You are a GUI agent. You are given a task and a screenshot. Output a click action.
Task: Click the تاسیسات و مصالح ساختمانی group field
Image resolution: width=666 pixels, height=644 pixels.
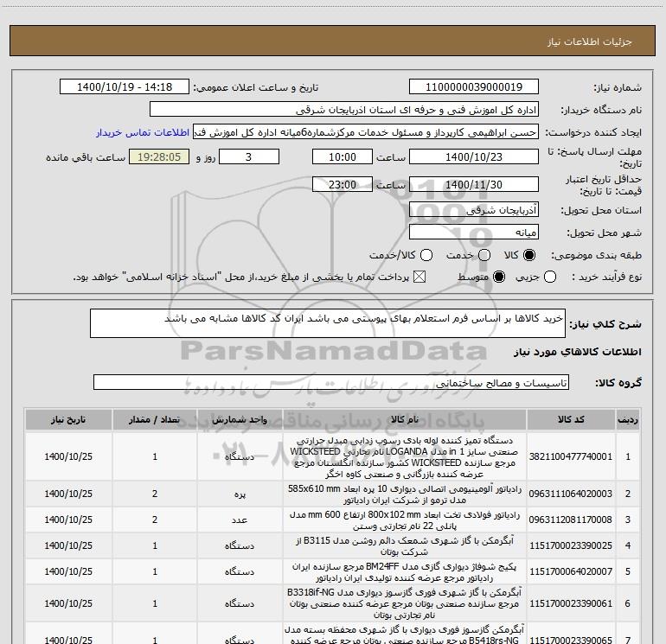[x=331, y=382]
